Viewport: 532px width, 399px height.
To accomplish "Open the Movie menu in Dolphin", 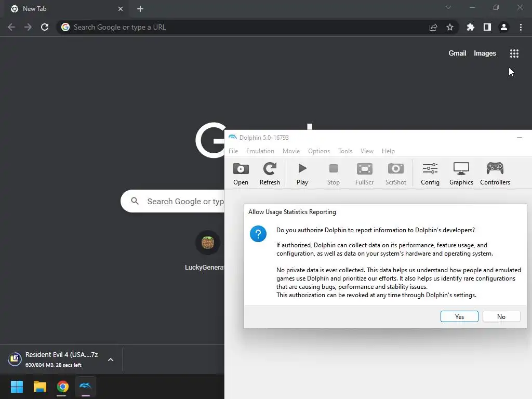I will [291, 151].
